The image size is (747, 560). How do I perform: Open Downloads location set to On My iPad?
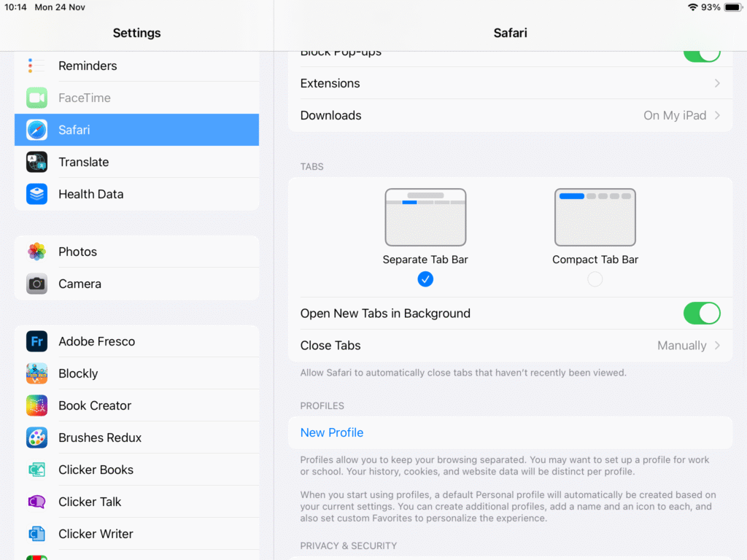click(x=681, y=115)
